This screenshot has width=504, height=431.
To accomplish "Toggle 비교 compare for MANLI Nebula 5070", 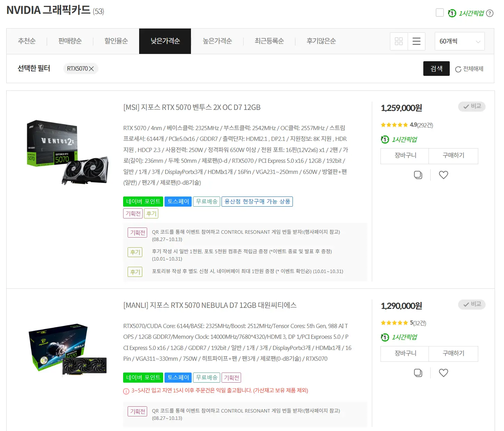I will pos(472,304).
